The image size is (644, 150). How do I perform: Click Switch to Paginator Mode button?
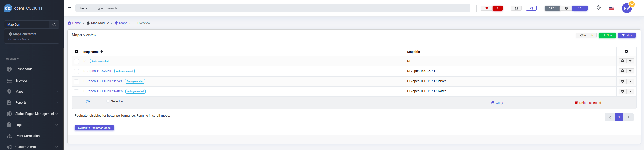[x=94, y=128]
